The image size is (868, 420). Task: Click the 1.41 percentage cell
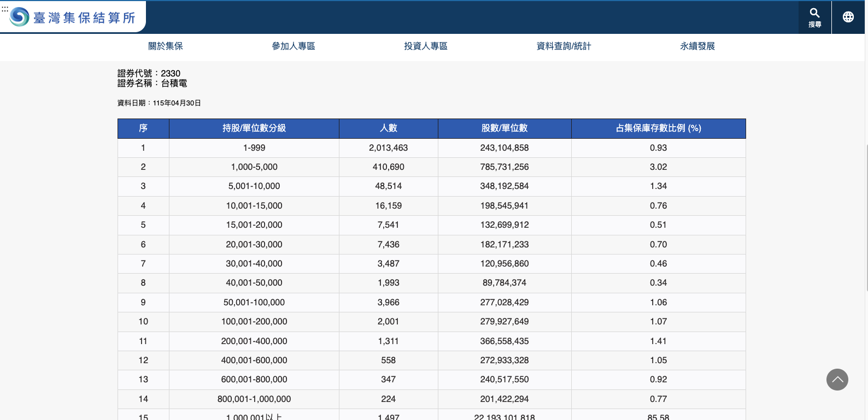[659, 341]
